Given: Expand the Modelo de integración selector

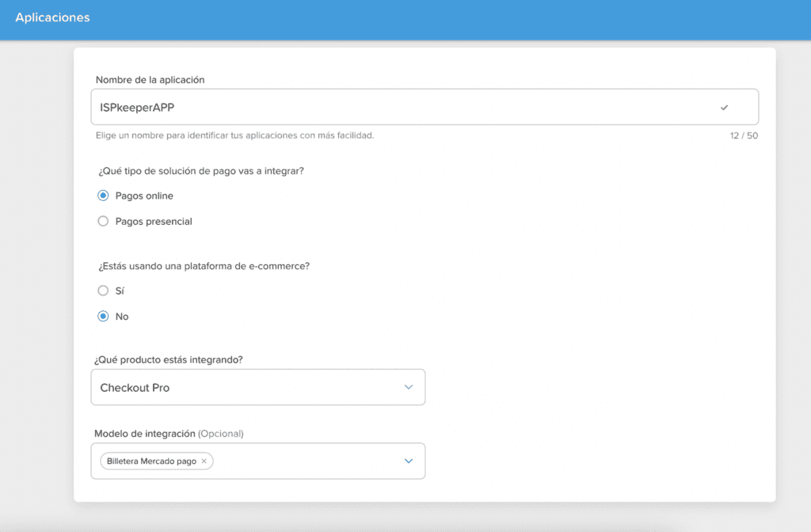Looking at the screenshot, I should [309, 461].
